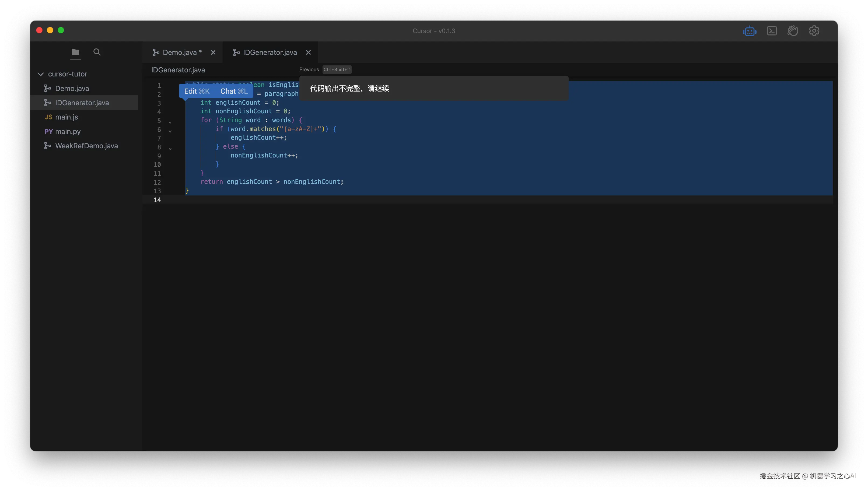Open main.py in the file tree

coord(68,132)
